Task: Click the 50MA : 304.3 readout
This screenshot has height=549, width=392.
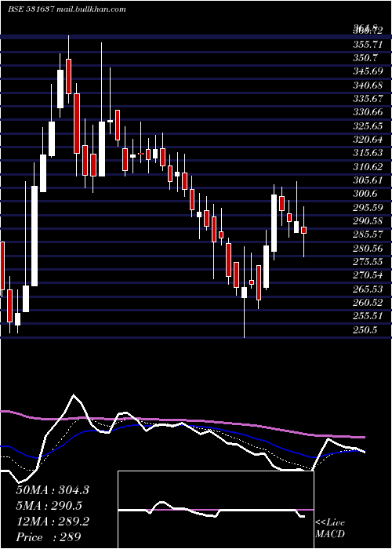Action: click(53, 490)
